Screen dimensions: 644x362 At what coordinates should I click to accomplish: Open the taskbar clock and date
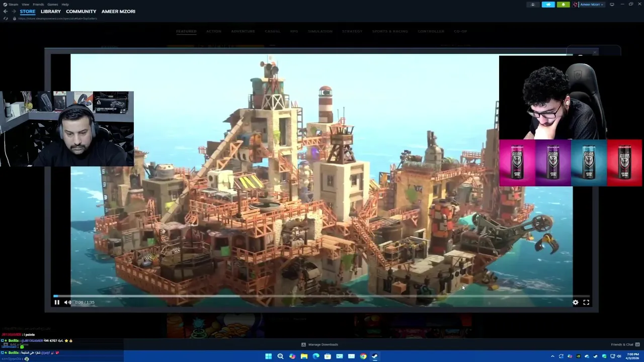click(x=632, y=356)
